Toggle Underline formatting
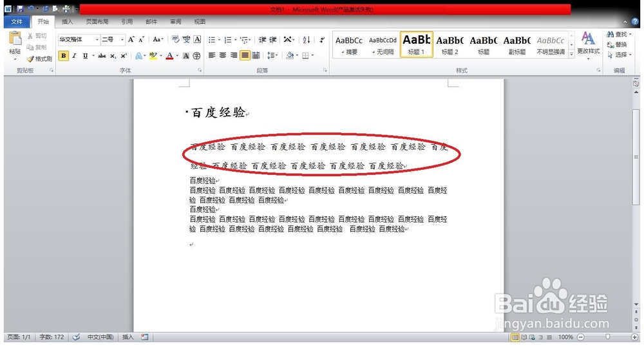This screenshot has height=346, width=644. (x=85, y=56)
